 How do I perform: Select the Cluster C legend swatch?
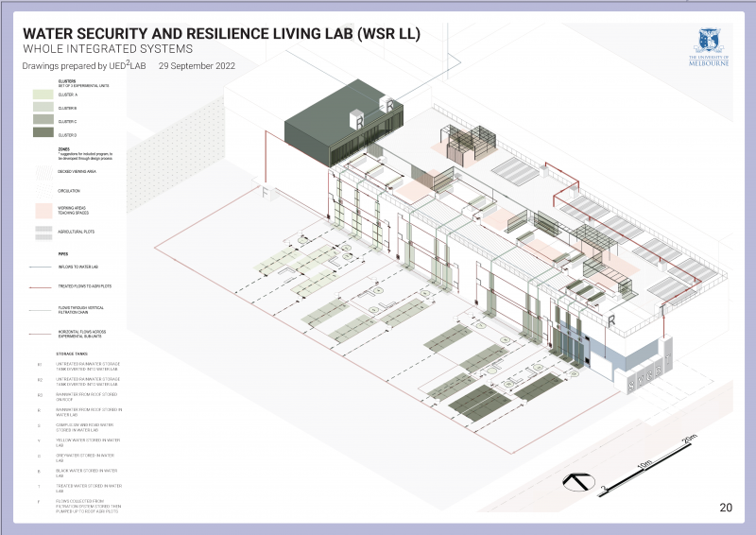click(x=43, y=119)
